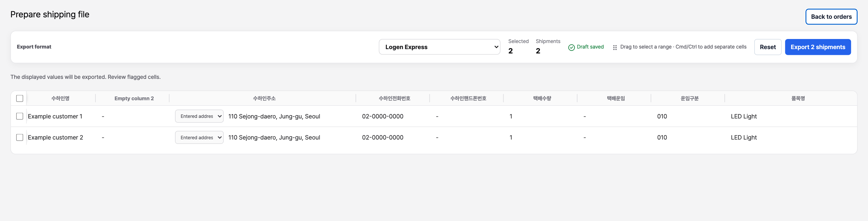Toggle the select-all header checkbox
868x221 pixels.
coord(20,98)
